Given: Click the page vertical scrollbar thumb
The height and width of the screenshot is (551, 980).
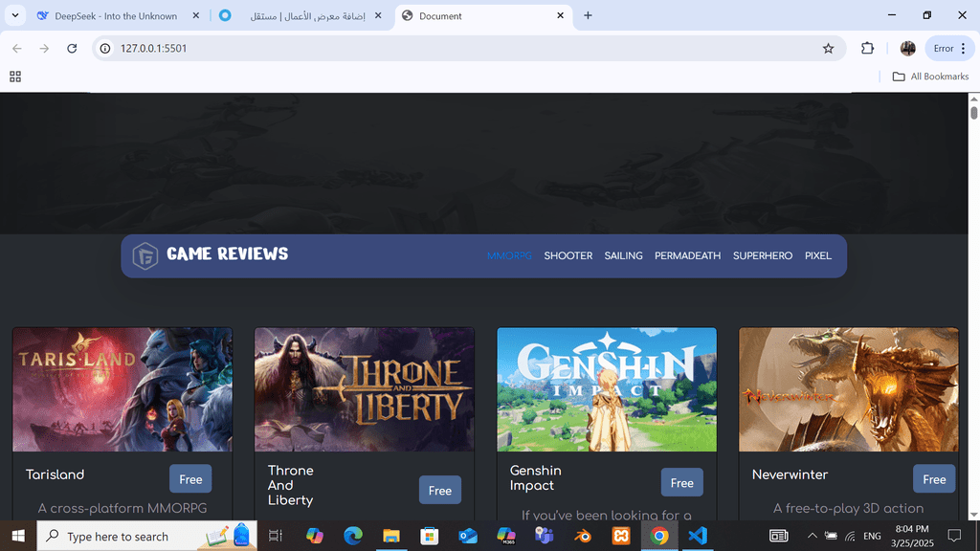Looking at the screenshot, I should click(973, 113).
